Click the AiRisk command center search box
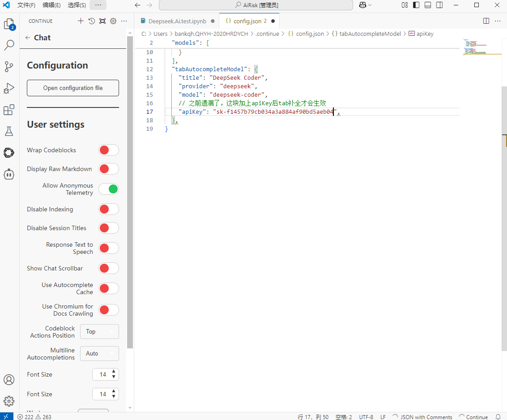This screenshot has height=420, width=507. coord(256,5)
